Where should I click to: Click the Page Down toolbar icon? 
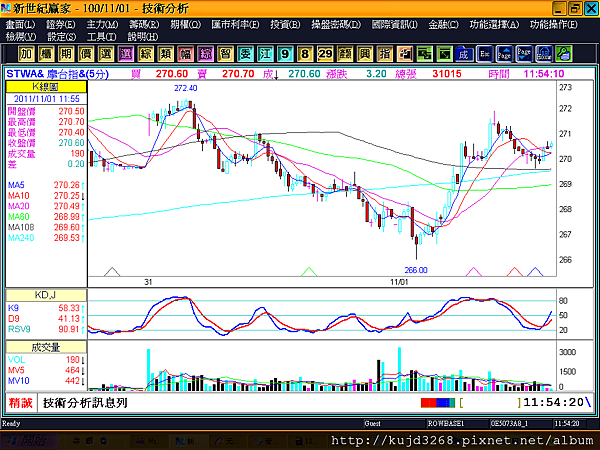(x=524, y=54)
